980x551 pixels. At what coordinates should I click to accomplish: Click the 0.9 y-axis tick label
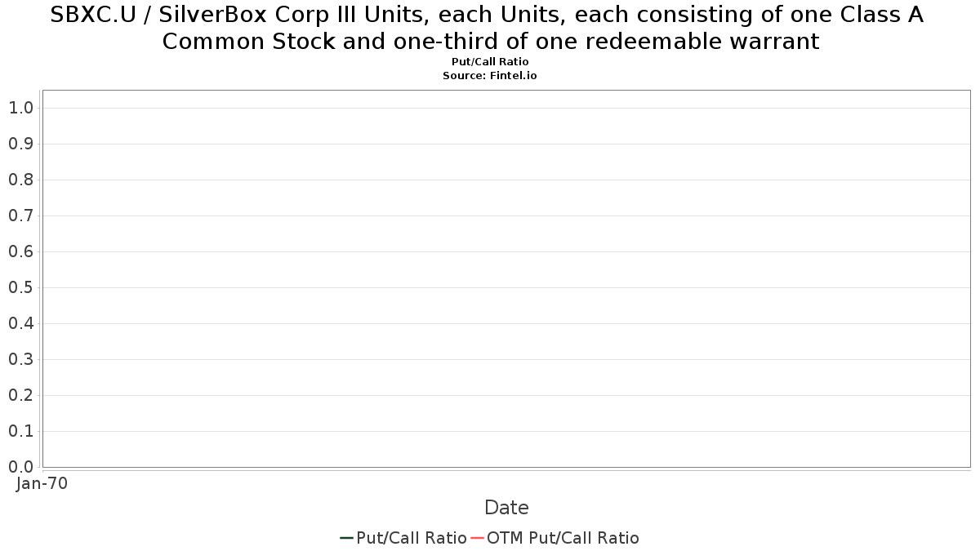pos(20,144)
